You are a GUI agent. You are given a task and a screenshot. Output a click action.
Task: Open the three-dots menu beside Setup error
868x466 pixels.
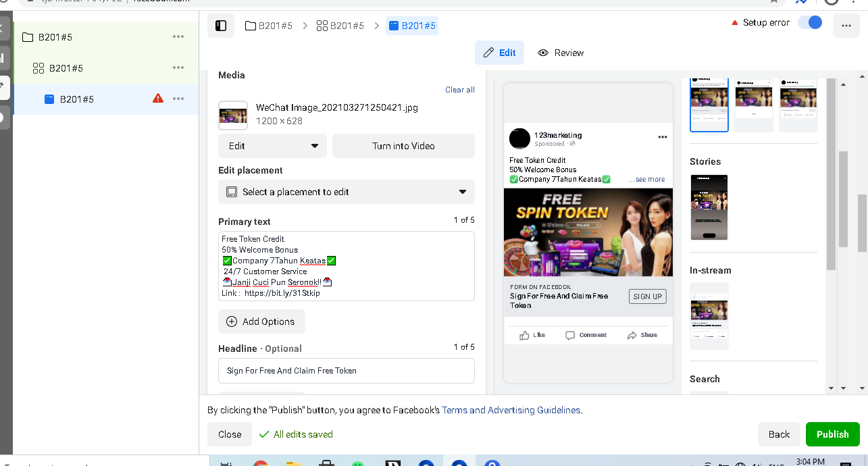(x=846, y=26)
